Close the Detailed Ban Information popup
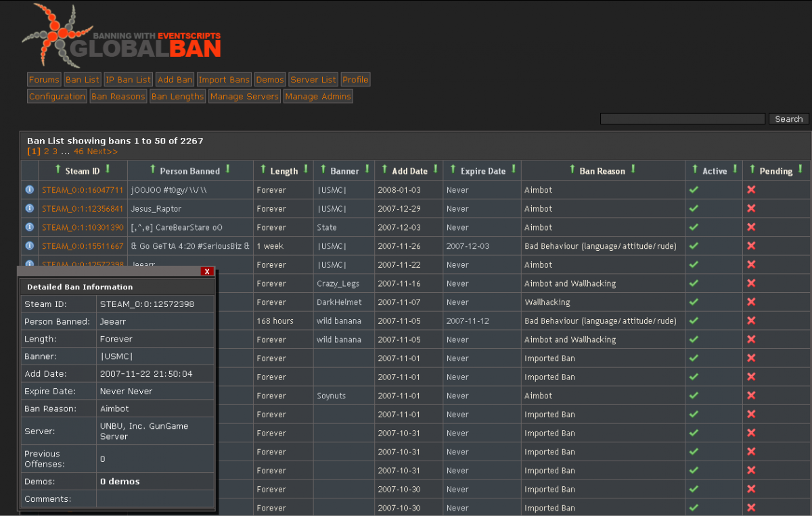The width and height of the screenshot is (812, 516). pos(208,271)
